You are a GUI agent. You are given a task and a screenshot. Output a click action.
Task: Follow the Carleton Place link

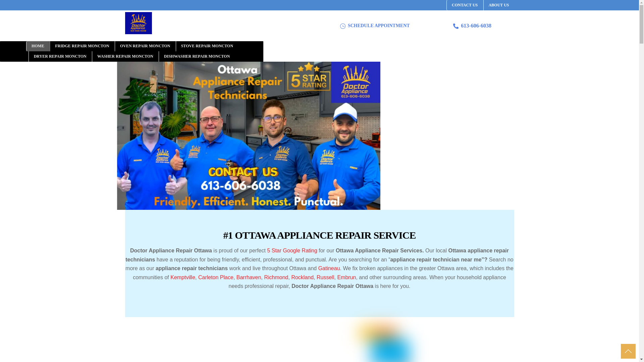pyautogui.click(x=216, y=278)
